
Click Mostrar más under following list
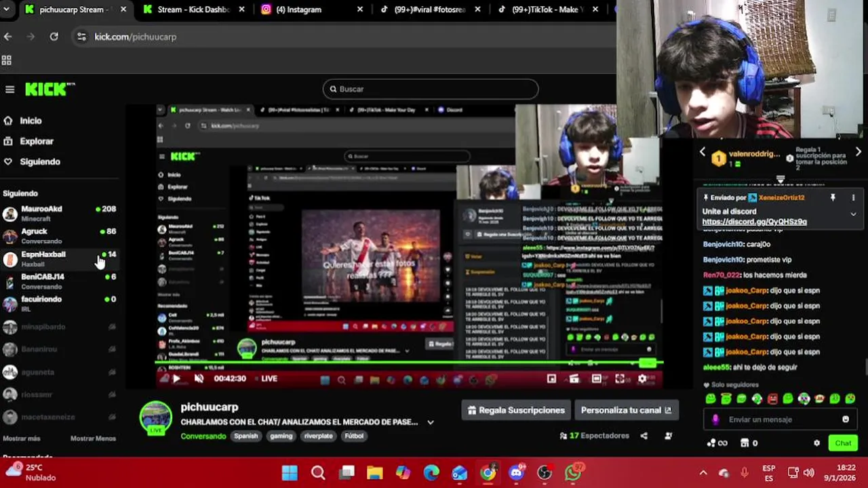click(x=21, y=439)
